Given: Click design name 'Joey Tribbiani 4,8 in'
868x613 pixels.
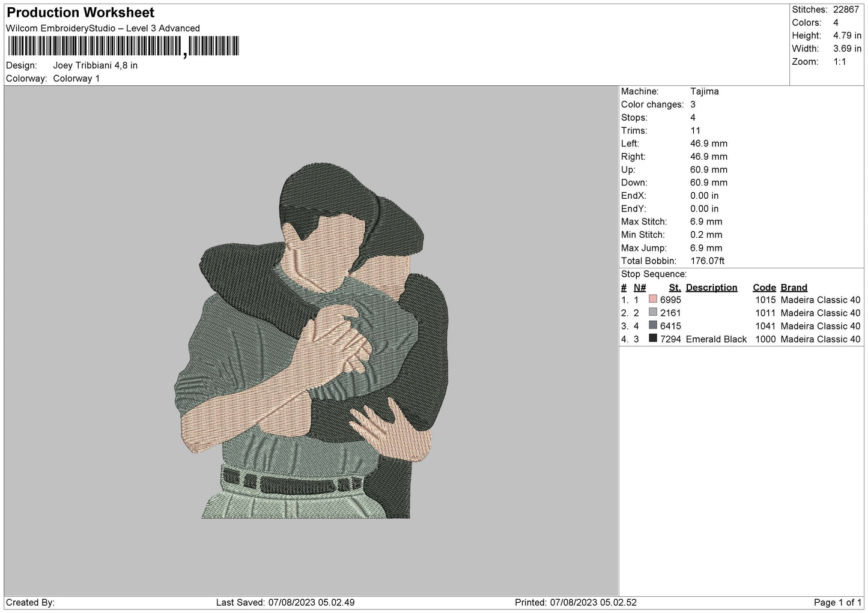Looking at the screenshot, I should point(95,65).
